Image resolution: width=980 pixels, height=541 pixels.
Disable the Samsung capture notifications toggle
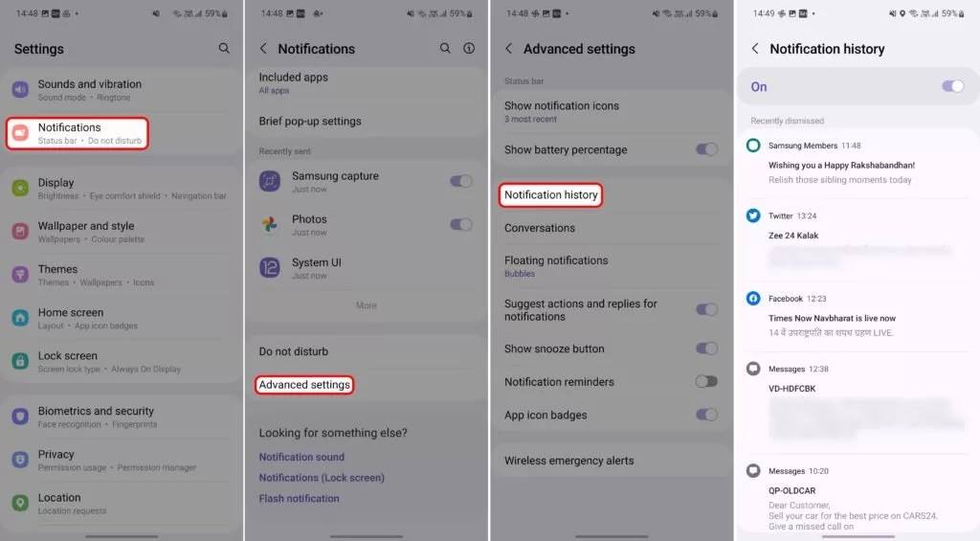pyautogui.click(x=460, y=181)
